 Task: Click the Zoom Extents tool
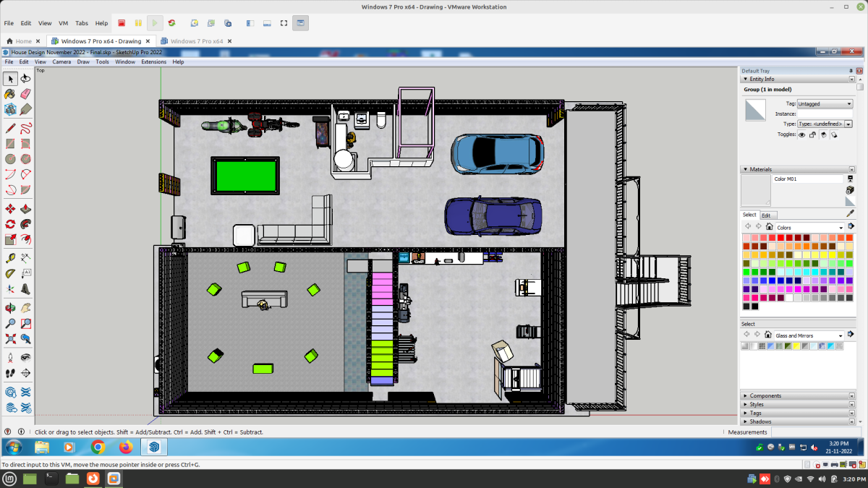coord(10,338)
